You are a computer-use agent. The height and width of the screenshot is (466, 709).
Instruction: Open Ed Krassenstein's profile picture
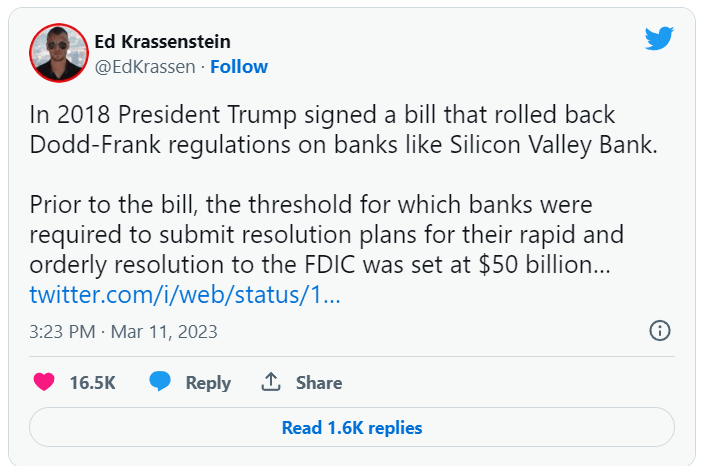point(58,54)
